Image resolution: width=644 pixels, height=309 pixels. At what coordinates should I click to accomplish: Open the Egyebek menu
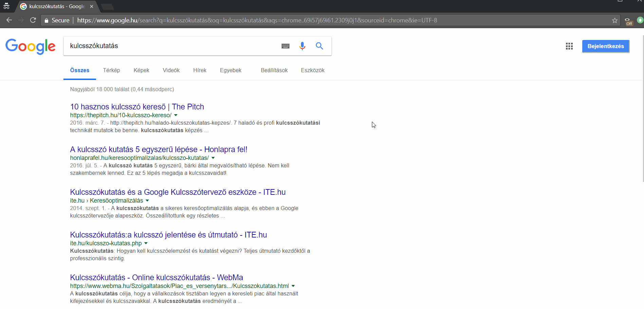click(231, 70)
